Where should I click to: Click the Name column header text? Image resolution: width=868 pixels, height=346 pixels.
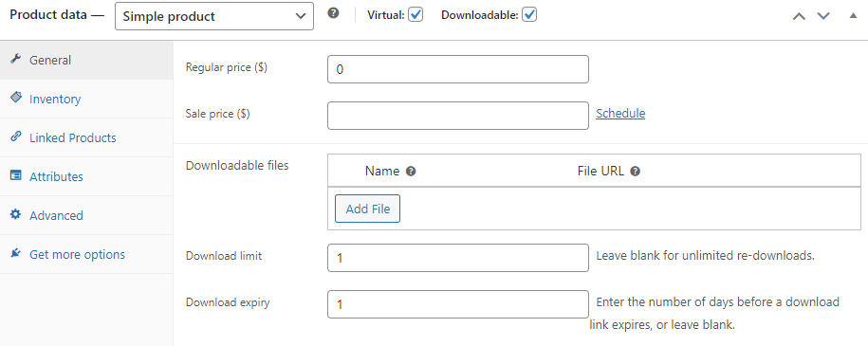(x=382, y=171)
